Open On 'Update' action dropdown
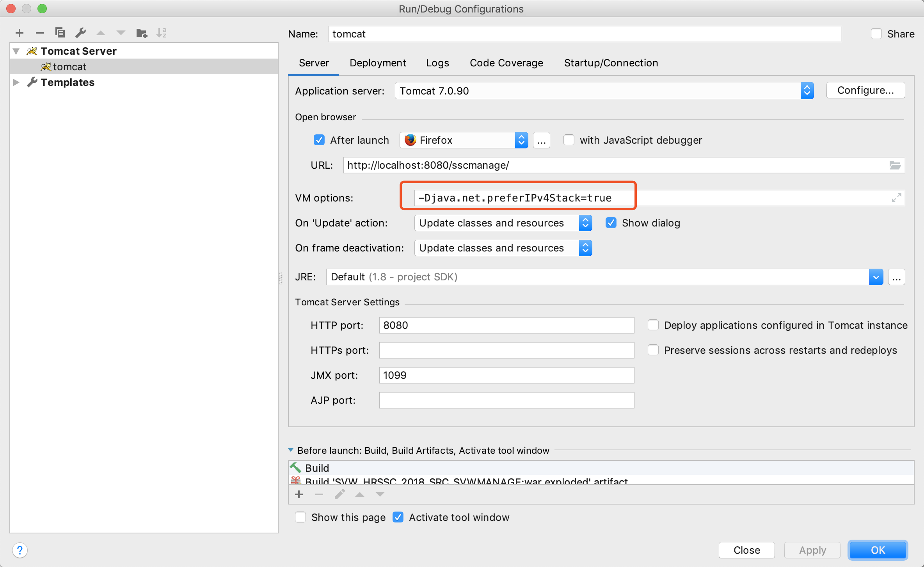This screenshot has height=567, width=924. [x=503, y=223]
